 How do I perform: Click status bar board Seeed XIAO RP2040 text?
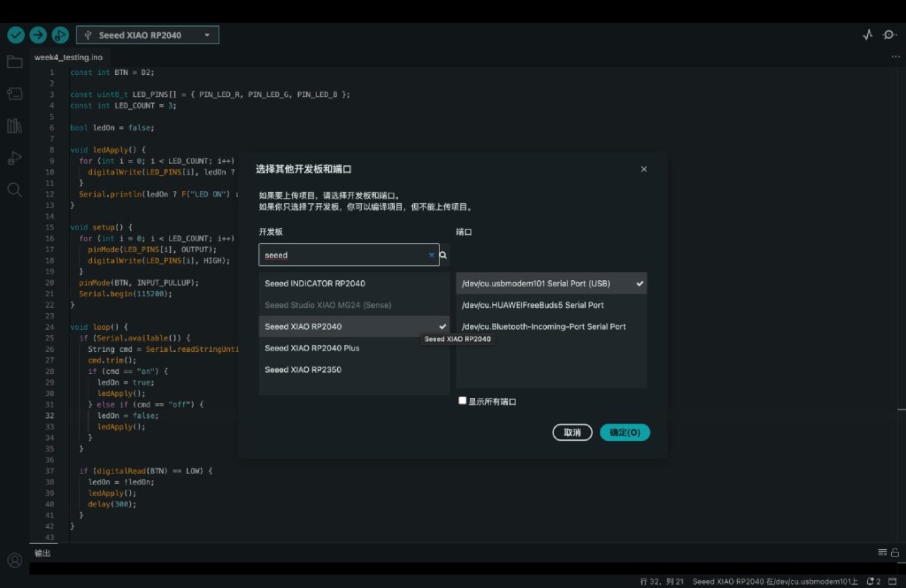[x=775, y=582]
